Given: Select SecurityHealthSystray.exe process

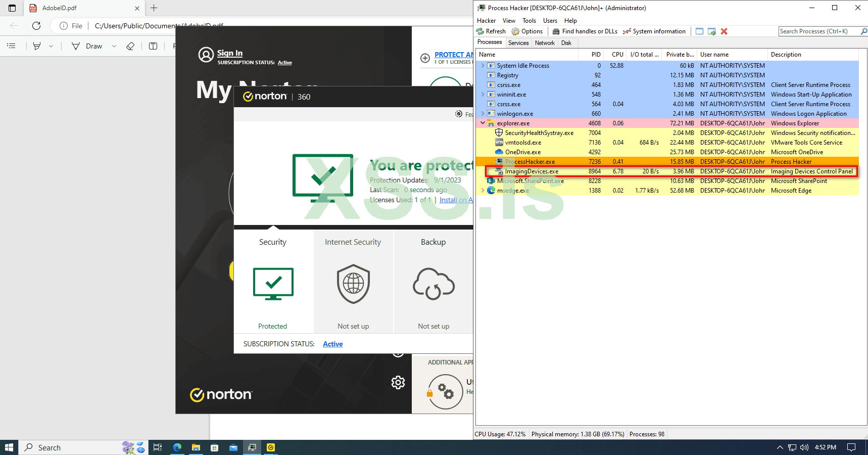Looking at the screenshot, I should [x=667, y=133].
